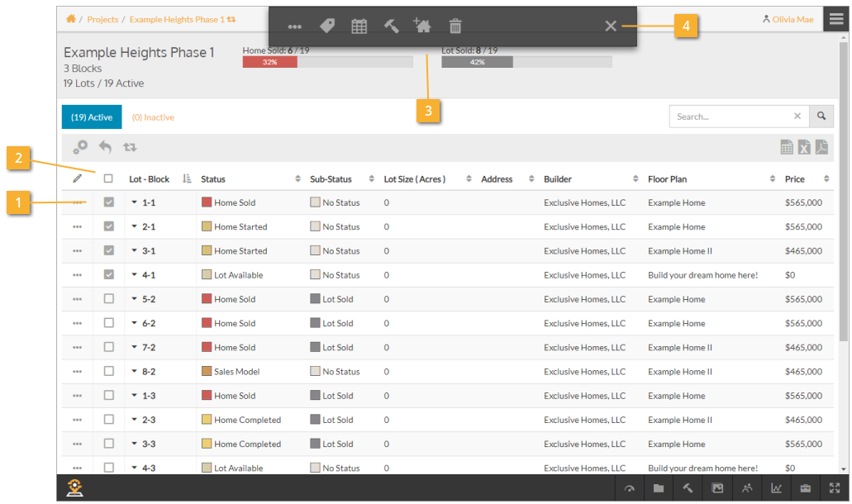The width and height of the screenshot is (852, 504).
Task: Click the tag icon in the floating toolbar
Action: [x=327, y=26]
